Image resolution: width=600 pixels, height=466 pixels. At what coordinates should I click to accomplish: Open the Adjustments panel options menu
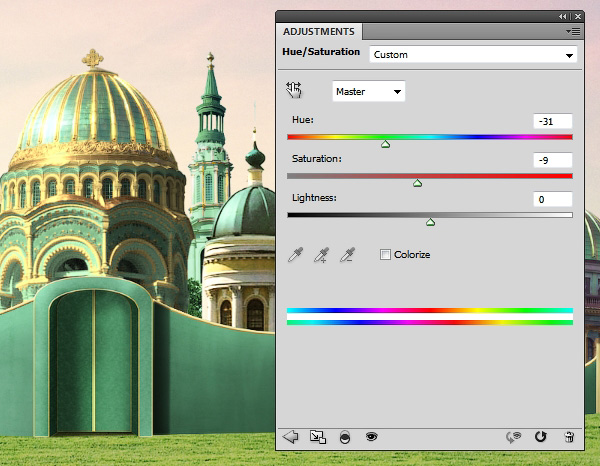point(572,31)
